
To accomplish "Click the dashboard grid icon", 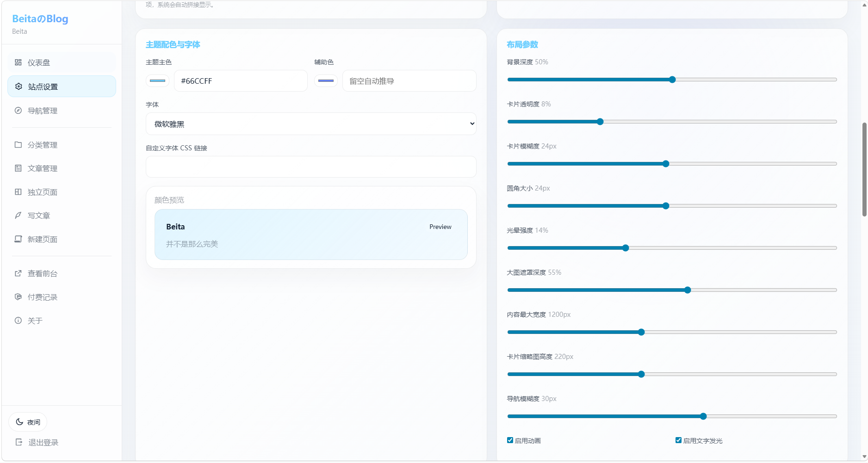I will (18, 62).
